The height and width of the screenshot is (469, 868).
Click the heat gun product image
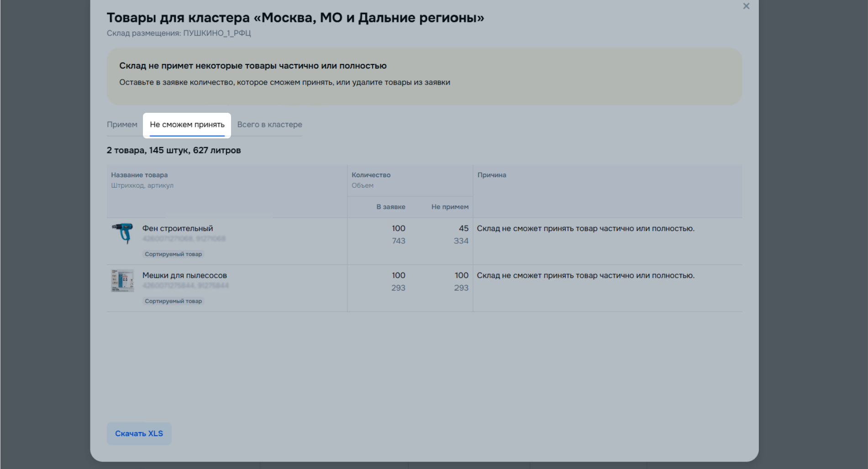122,233
